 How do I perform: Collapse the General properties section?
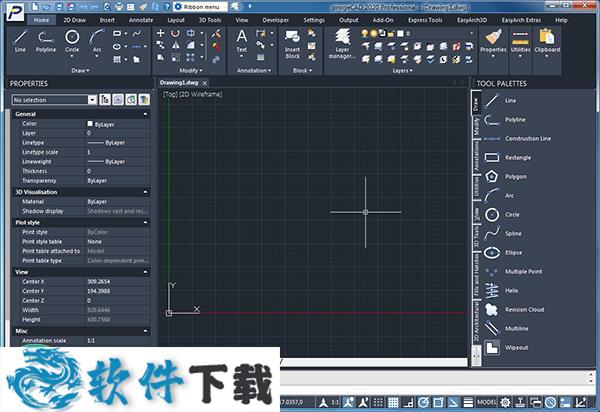[145, 114]
